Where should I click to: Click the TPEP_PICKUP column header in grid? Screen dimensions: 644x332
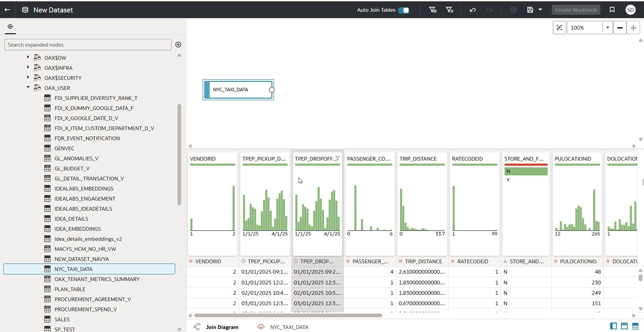265,261
